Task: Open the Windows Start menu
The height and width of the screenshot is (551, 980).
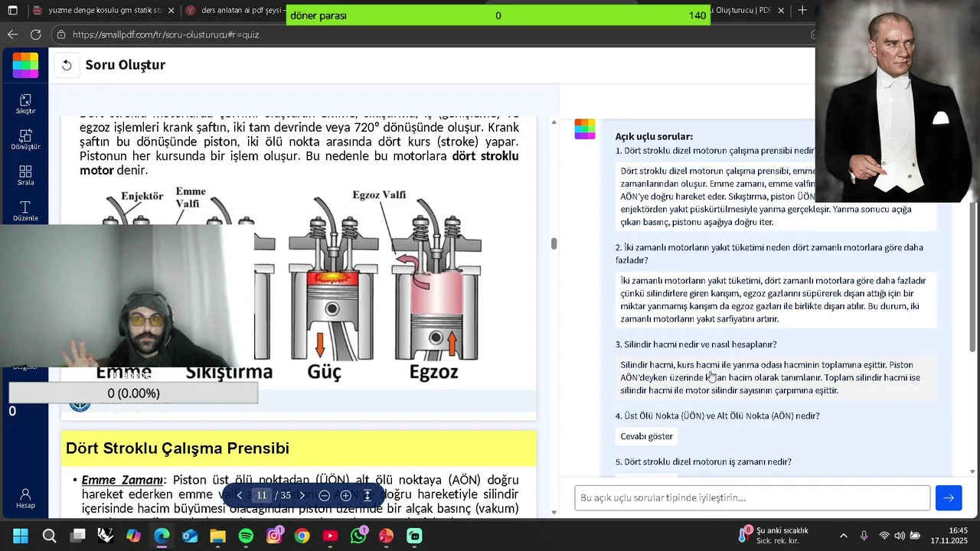Action: tap(21, 536)
